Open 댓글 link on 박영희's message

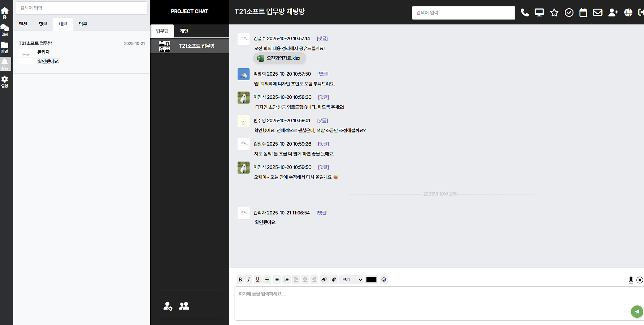coord(323,74)
